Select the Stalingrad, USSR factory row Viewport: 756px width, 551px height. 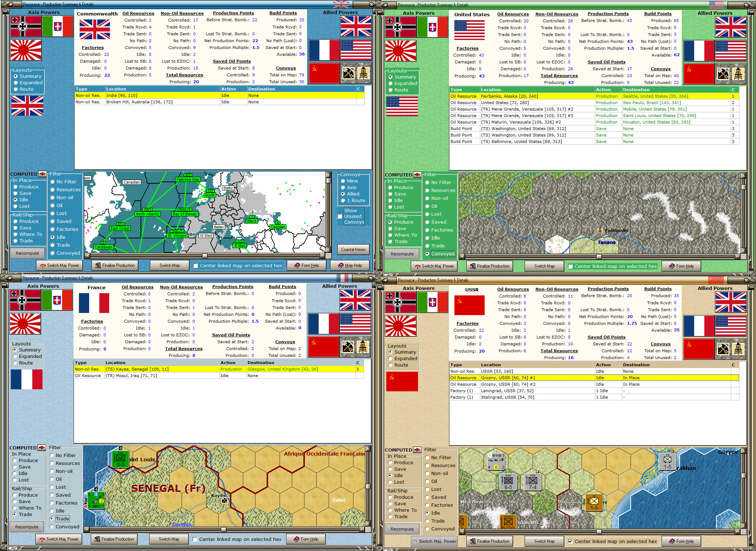point(594,398)
